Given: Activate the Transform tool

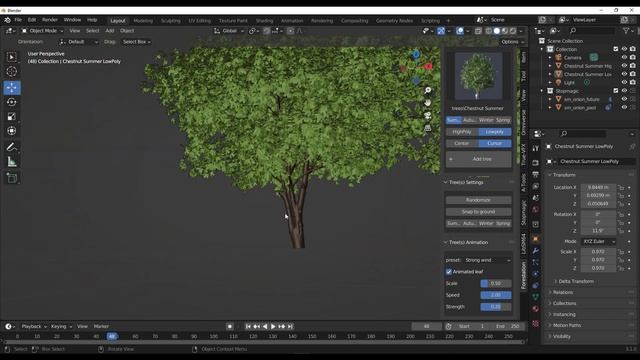Looking at the screenshot, I should [x=12, y=131].
